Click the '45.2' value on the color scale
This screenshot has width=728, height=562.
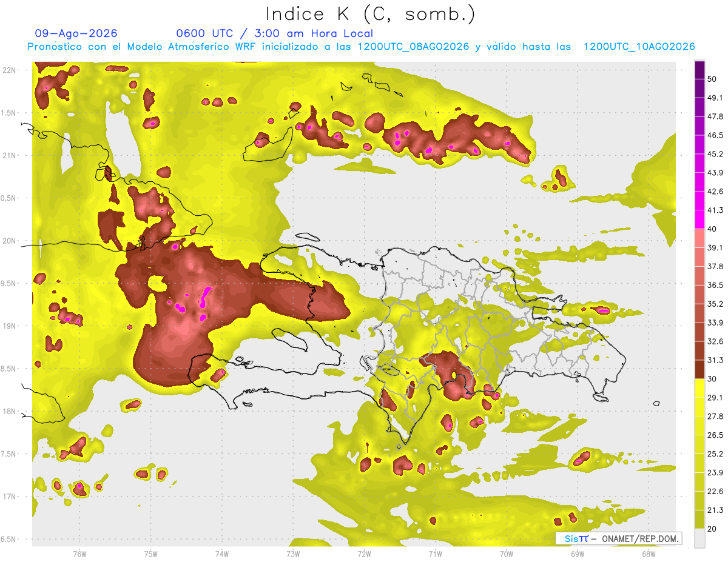[x=715, y=154]
